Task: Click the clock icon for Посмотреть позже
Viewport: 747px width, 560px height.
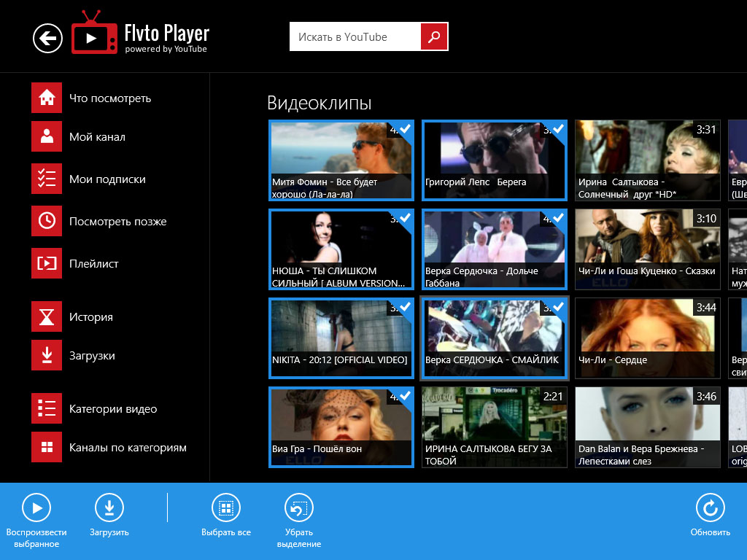Action: 47,221
